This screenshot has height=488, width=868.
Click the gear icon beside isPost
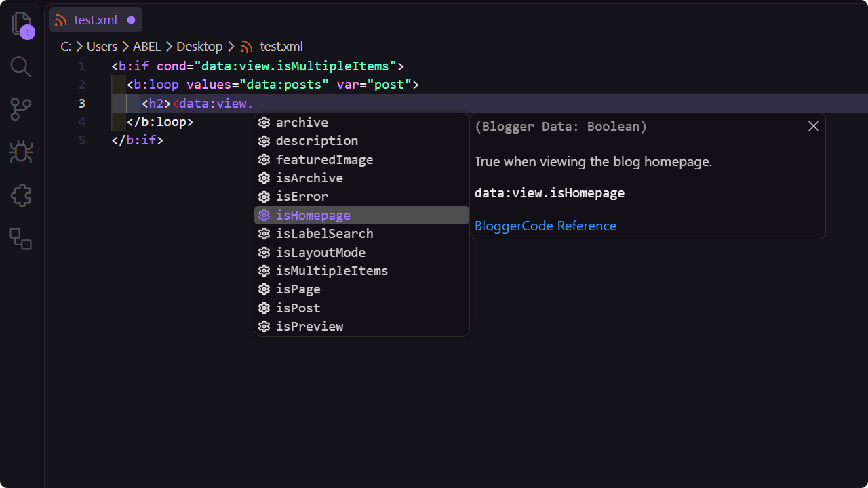click(264, 308)
